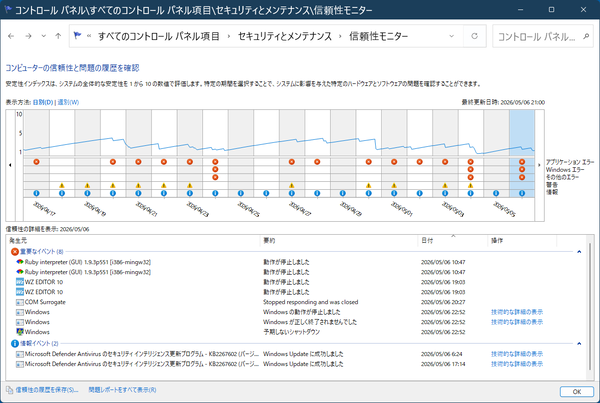The height and width of the screenshot is (403, 600).
Task: Select the application error icon on 2026/05/01
Action: [x=394, y=162]
